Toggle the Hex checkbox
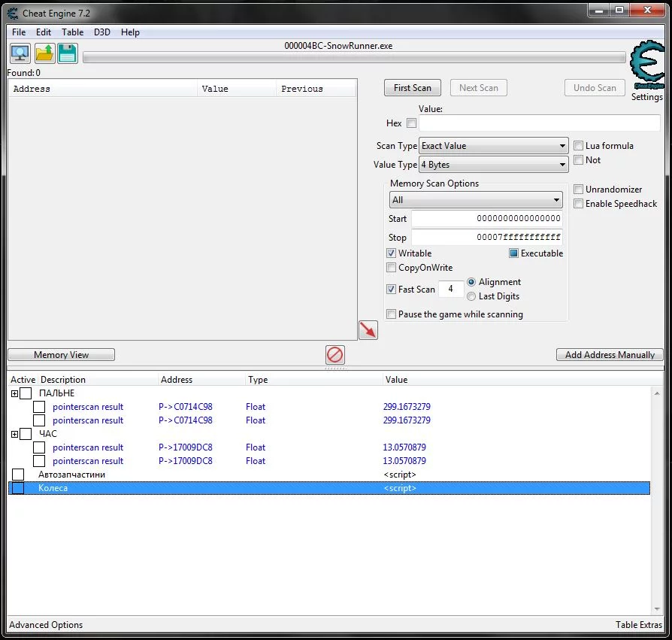672x640 pixels. click(411, 123)
